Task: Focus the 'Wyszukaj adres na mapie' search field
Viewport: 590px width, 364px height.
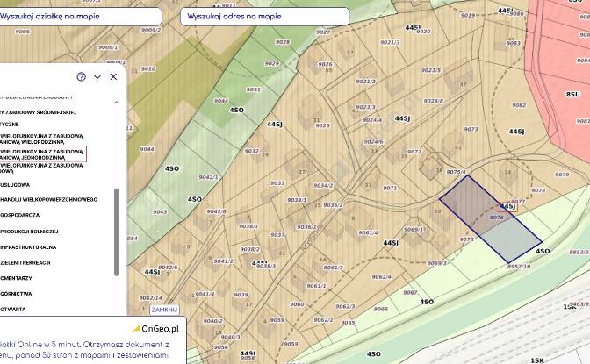Action: point(265,17)
